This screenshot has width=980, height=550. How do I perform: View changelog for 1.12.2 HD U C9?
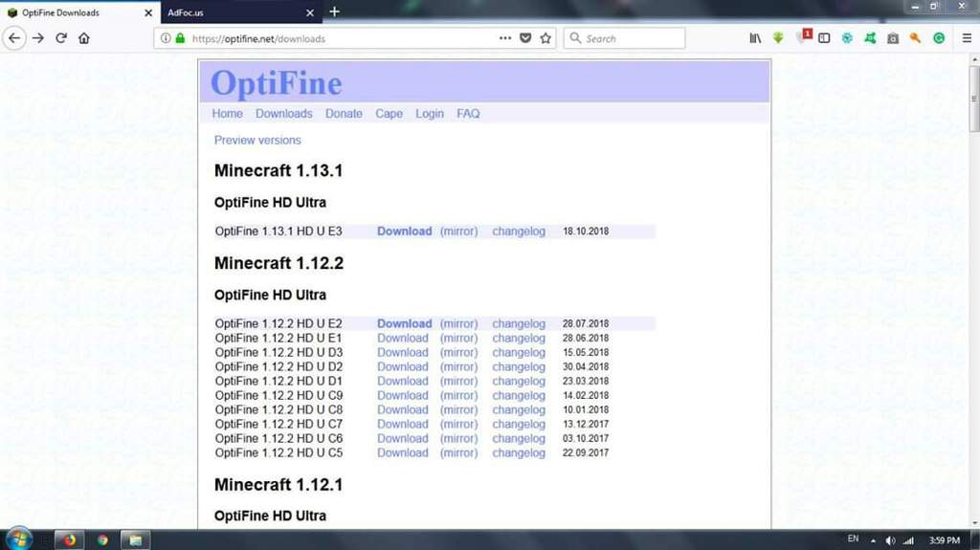click(x=519, y=396)
